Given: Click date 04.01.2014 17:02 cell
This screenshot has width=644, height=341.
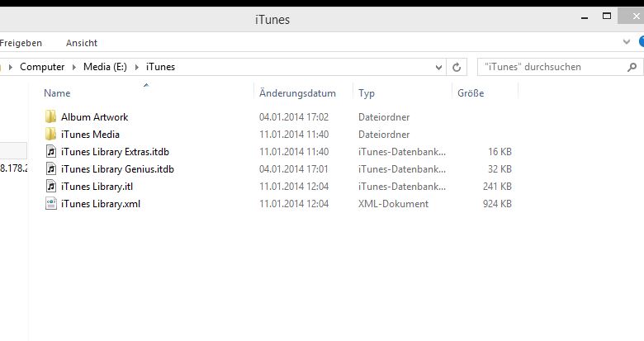Looking at the screenshot, I should pyautogui.click(x=294, y=117).
